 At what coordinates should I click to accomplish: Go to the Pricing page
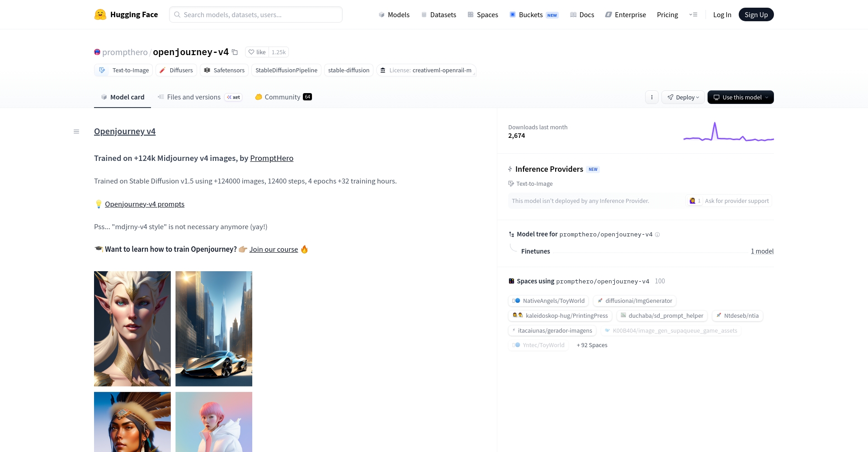coord(667,14)
